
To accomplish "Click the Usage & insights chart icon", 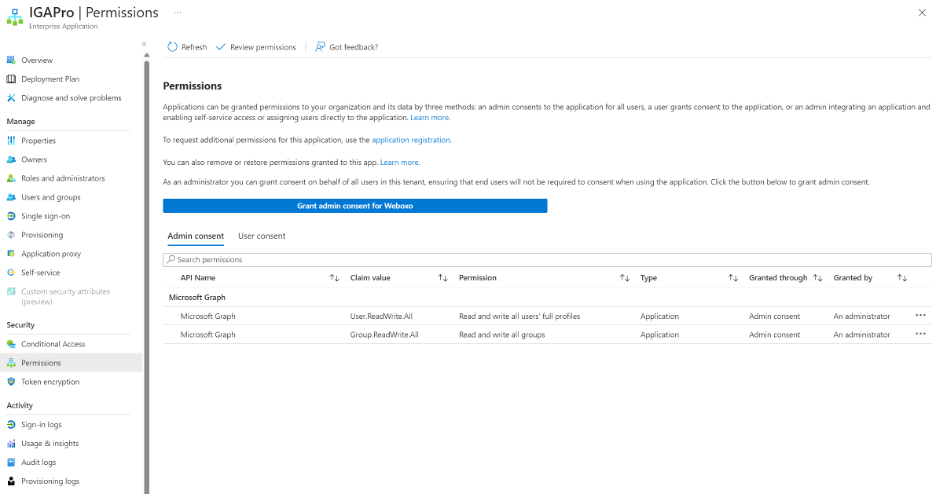I will (x=11, y=443).
